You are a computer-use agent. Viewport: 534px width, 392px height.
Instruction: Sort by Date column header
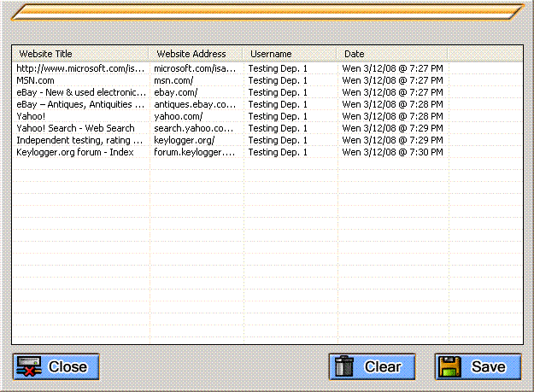(x=392, y=54)
